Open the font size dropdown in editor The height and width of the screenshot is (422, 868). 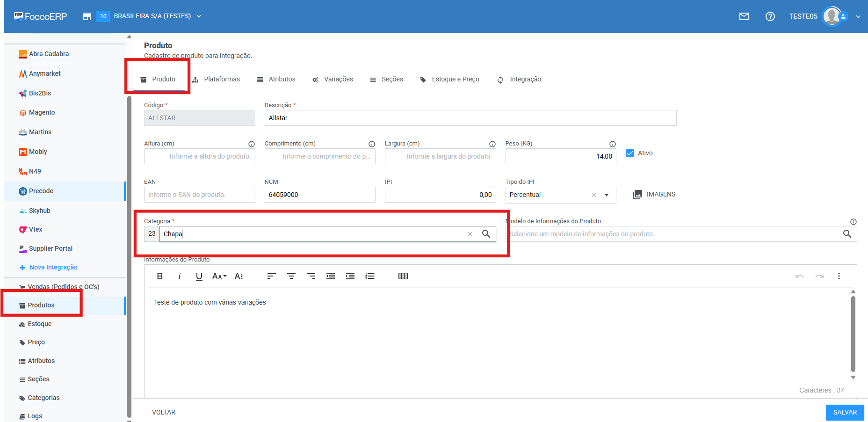pos(219,276)
